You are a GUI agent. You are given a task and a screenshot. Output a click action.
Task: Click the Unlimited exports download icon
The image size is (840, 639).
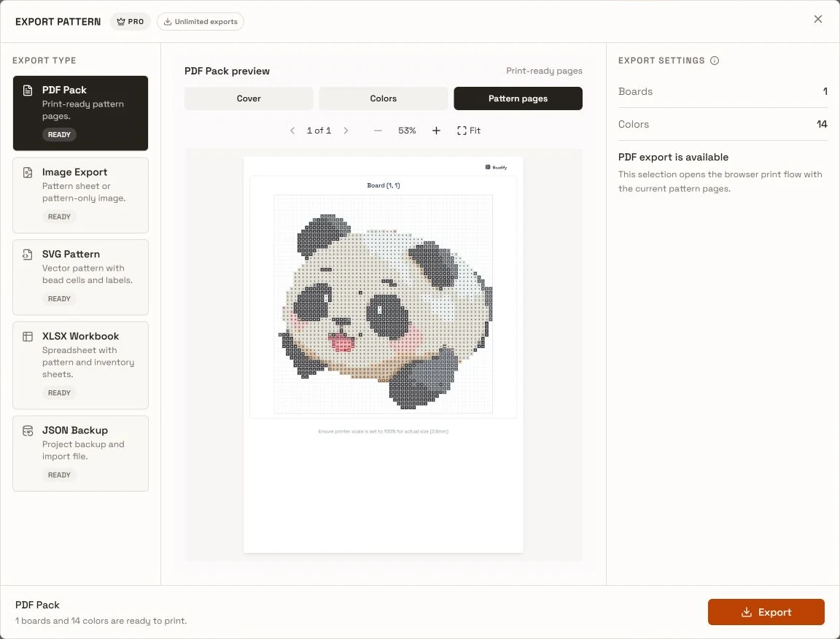click(x=167, y=21)
